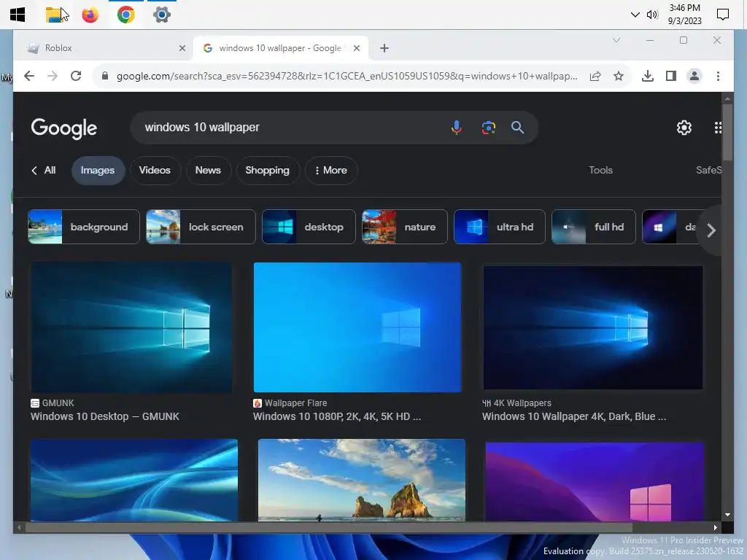This screenshot has height=560, width=747.
Task: Open Wallpaper Flare light blue image
Action: tap(357, 327)
